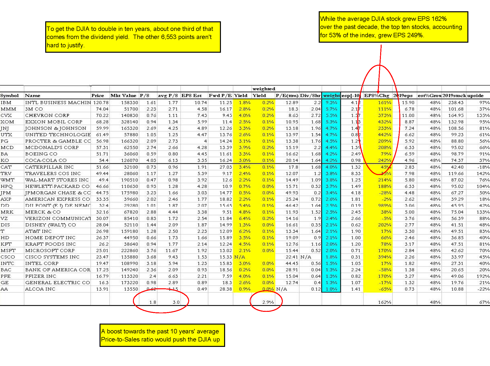Select the Name column header

[32, 96]
